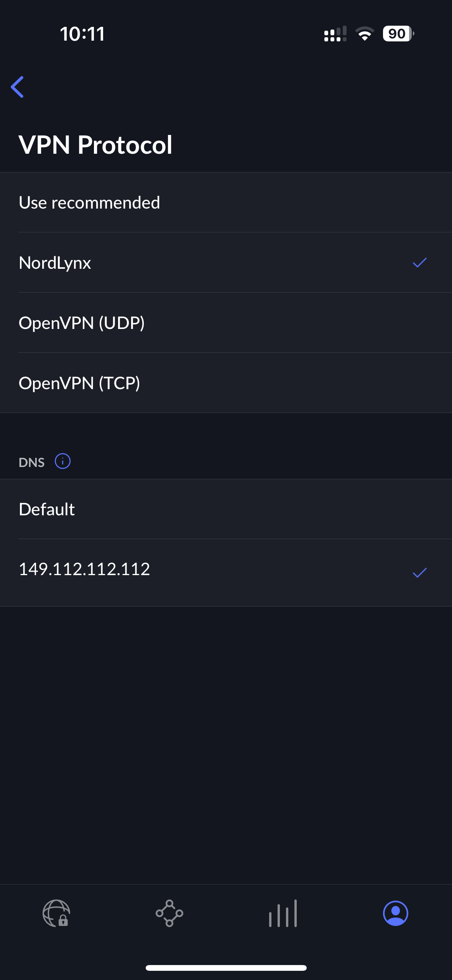Tap the cellular signal strength icon
Viewport: 452px width, 980px height.
tap(335, 34)
